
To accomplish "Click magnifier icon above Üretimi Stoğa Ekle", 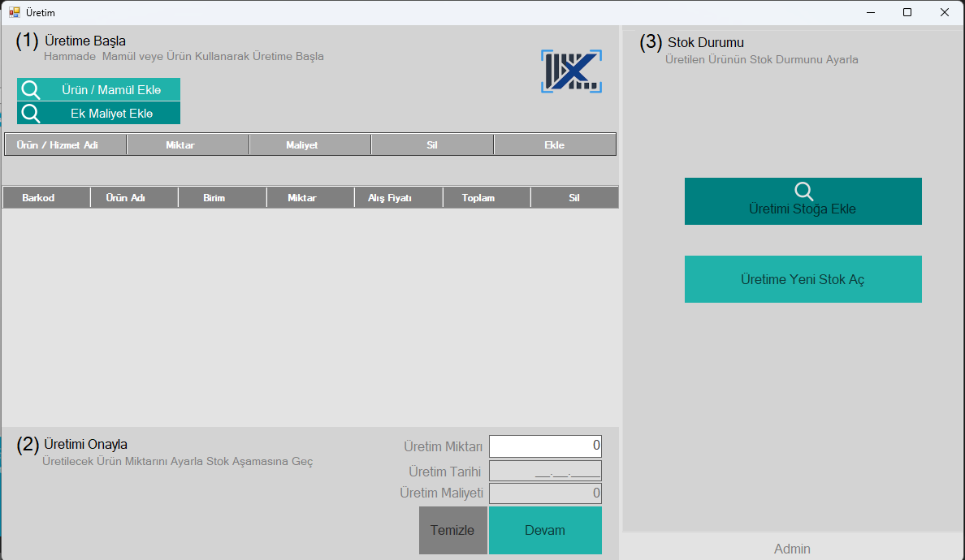I will tap(803, 192).
